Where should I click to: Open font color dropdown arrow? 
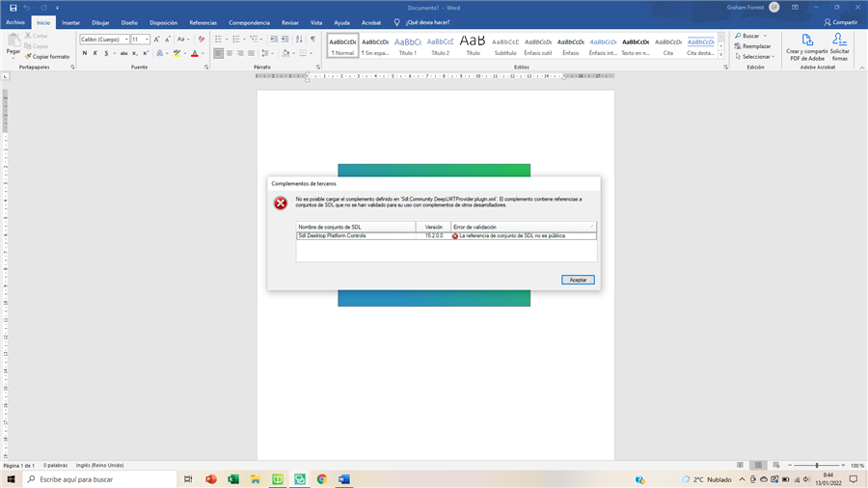[x=203, y=54]
